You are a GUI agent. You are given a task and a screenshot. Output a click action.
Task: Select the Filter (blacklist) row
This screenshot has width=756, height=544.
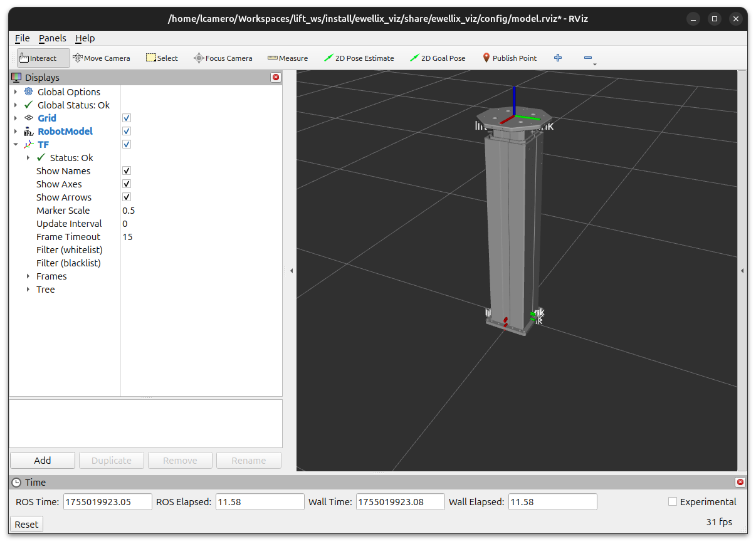coord(145,263)
